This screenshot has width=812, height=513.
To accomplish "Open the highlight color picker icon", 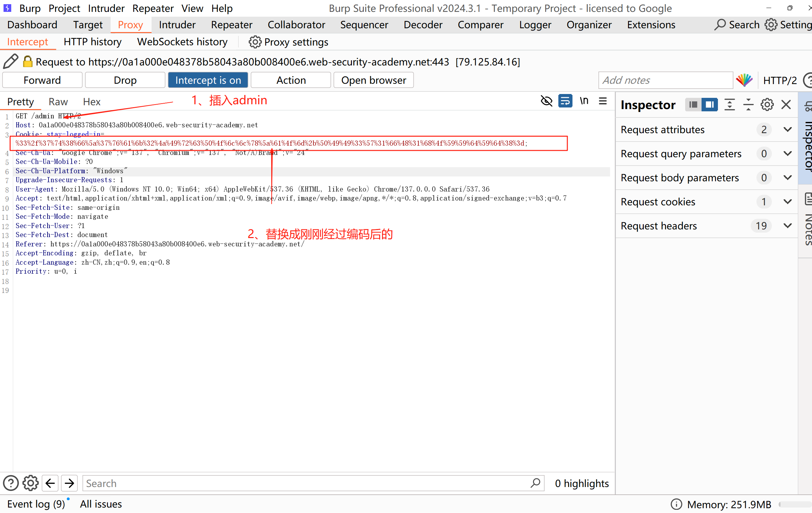I will coord(744,80).
